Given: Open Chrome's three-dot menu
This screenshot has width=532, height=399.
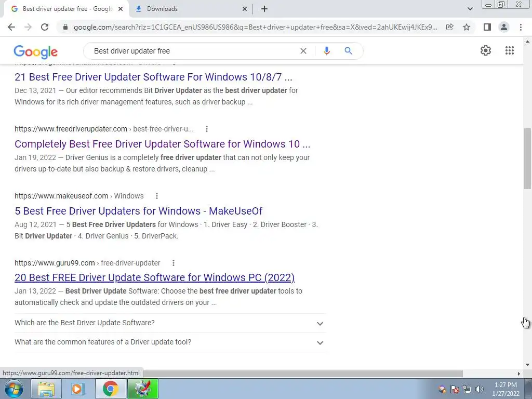Looking at the screenshot, I should tap(521, 27).
